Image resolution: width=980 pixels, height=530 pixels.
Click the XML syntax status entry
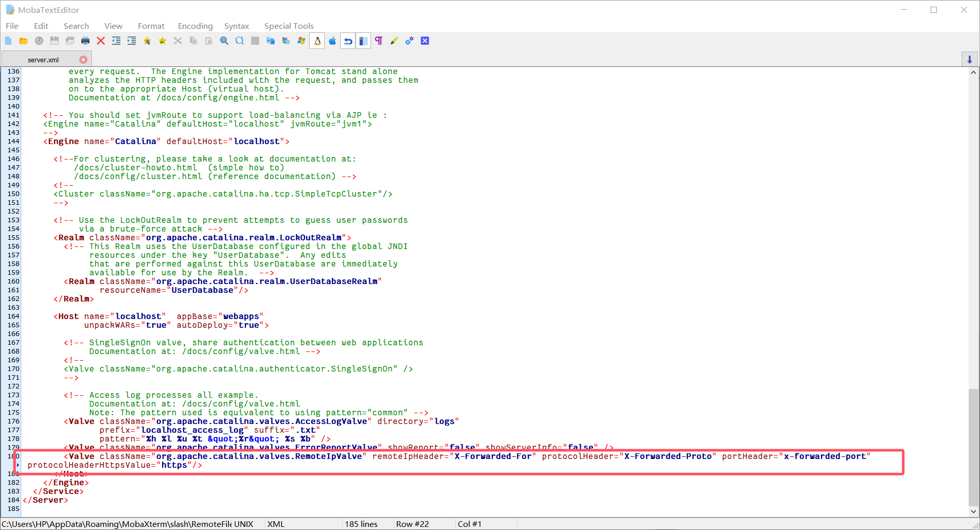[x=276, y=524]
